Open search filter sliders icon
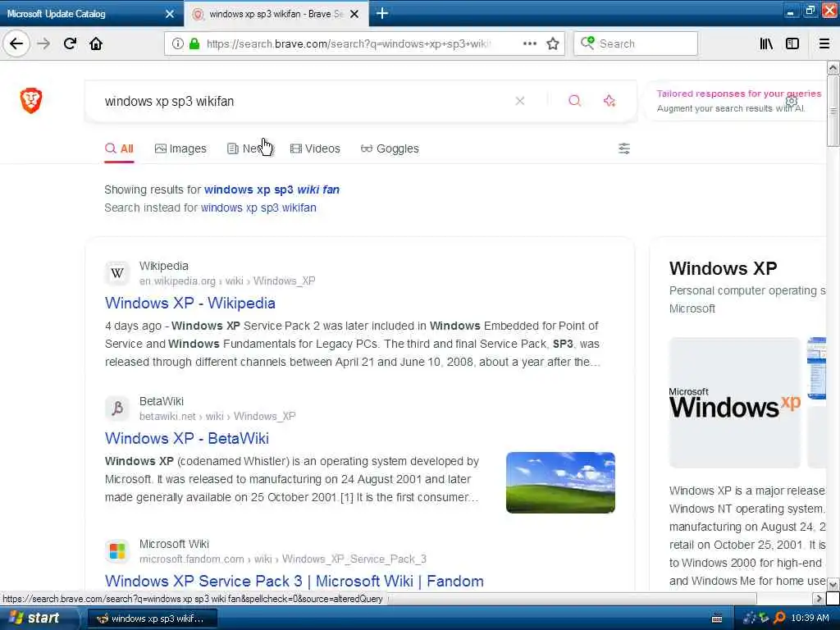 624,148
